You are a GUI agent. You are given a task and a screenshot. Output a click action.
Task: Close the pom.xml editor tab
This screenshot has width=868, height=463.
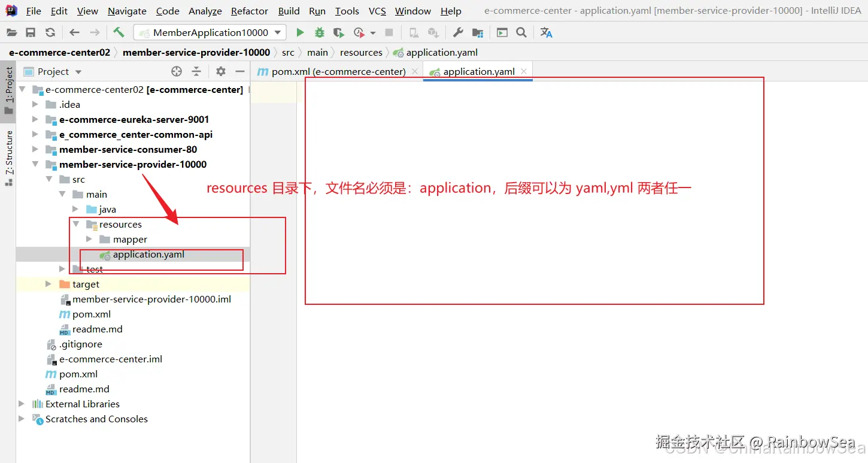[415, 71]
